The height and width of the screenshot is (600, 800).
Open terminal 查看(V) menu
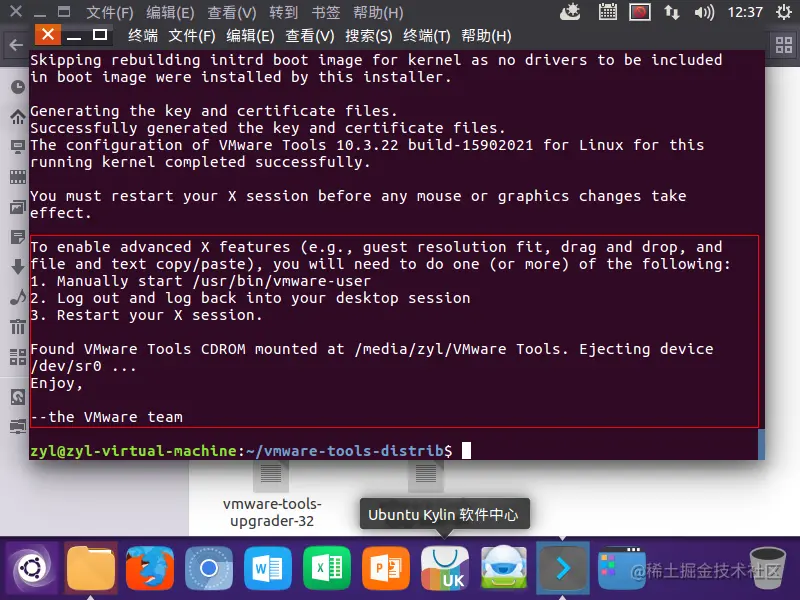pyautogui.click(x=310, y=36)
